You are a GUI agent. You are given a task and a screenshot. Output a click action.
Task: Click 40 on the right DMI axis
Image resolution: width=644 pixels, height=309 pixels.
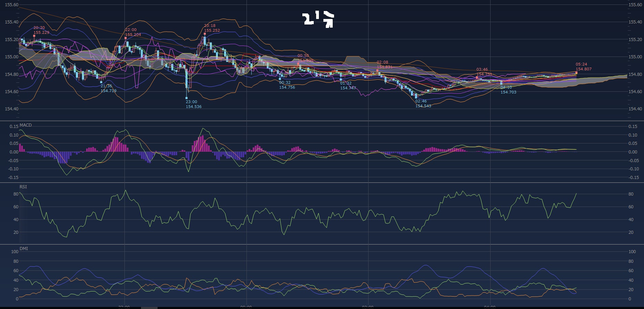tap(631, 280)
